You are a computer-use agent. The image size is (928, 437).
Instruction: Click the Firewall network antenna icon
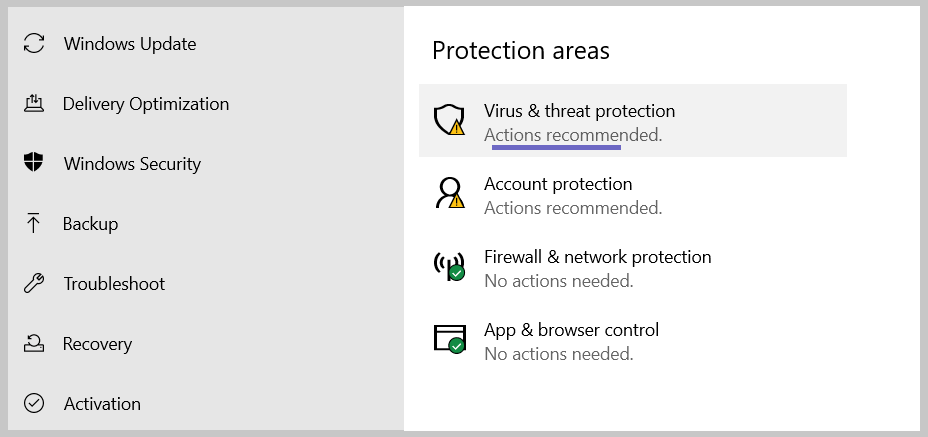coord(449,266)
